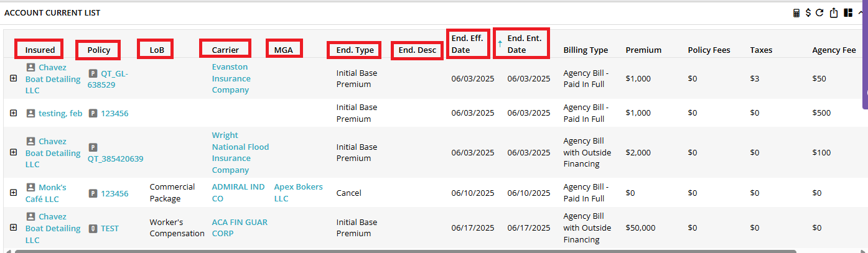This screenshot has width=868, height=253.
Task: Click the person icon beside testing, feb
Action: pyautogui.click(x=30, y=113)
